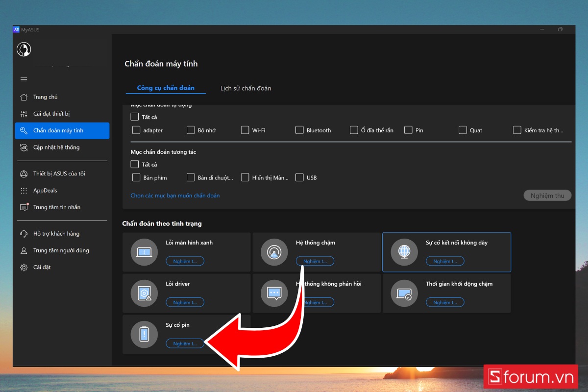Select the Công cụ chẩn đoán tab

pyautogui.click(x=166, y=88)
